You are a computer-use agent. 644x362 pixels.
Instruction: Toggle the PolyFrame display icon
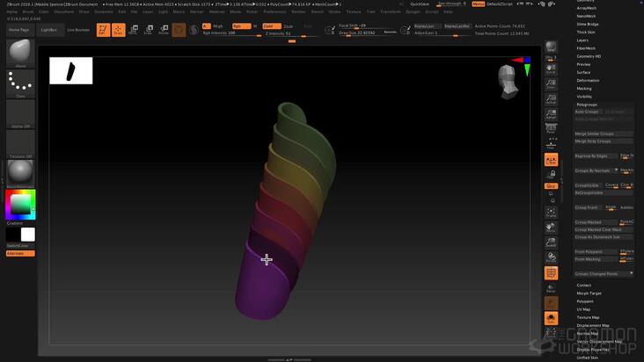tap(551, 273)
